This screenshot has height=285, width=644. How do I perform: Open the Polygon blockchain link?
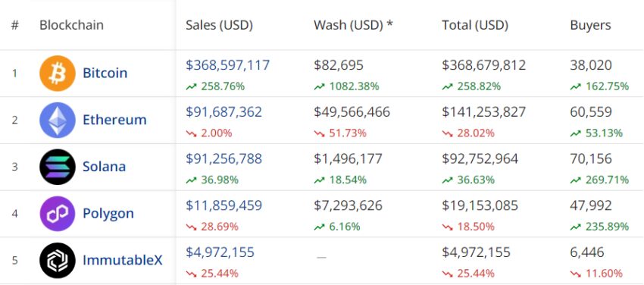108,214
